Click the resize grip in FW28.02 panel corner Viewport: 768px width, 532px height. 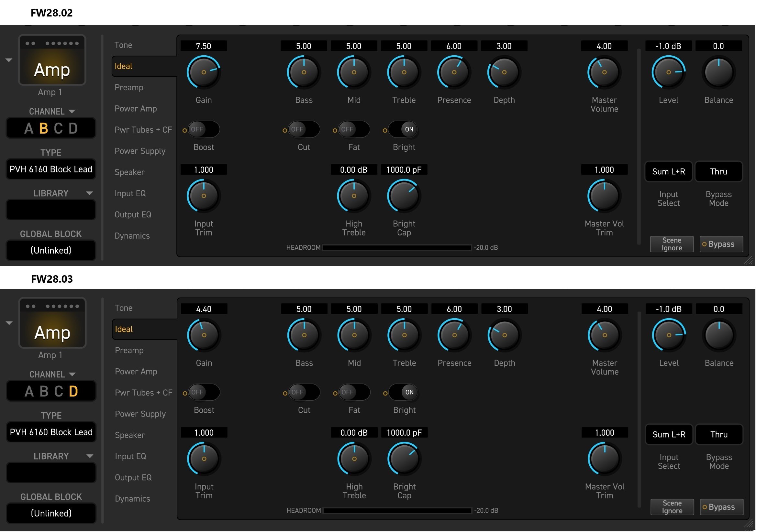[748, 260]
